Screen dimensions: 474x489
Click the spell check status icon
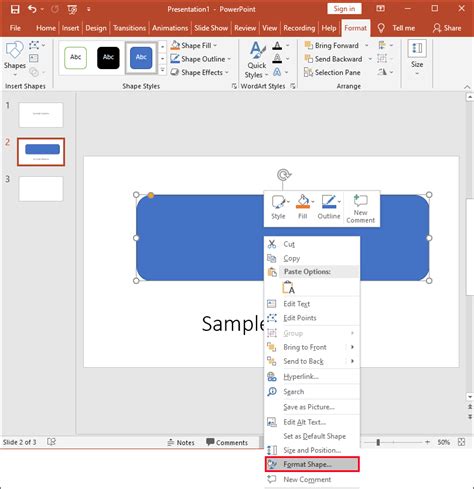pos(51,442)
